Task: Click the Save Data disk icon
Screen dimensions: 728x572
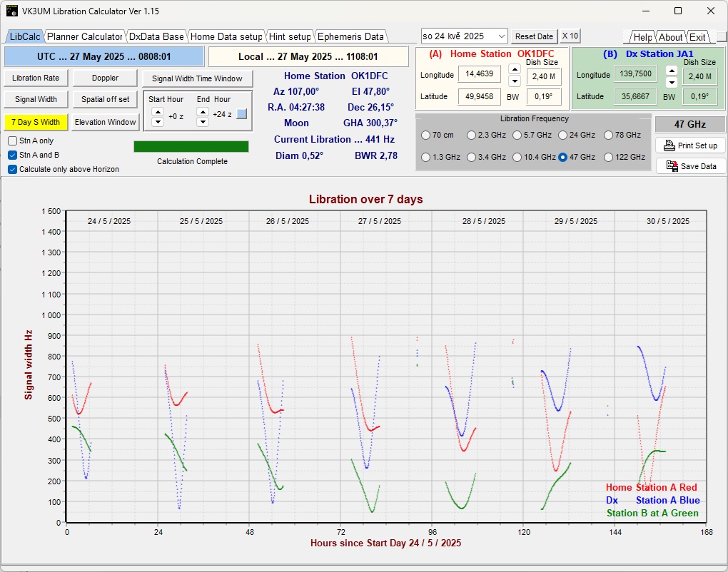Action: point(672,166)
